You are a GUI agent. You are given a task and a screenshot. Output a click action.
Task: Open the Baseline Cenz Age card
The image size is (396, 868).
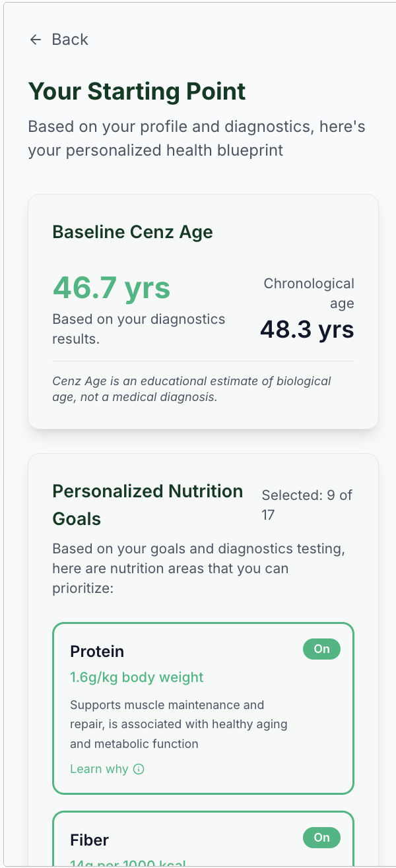[x=203, y=310]
